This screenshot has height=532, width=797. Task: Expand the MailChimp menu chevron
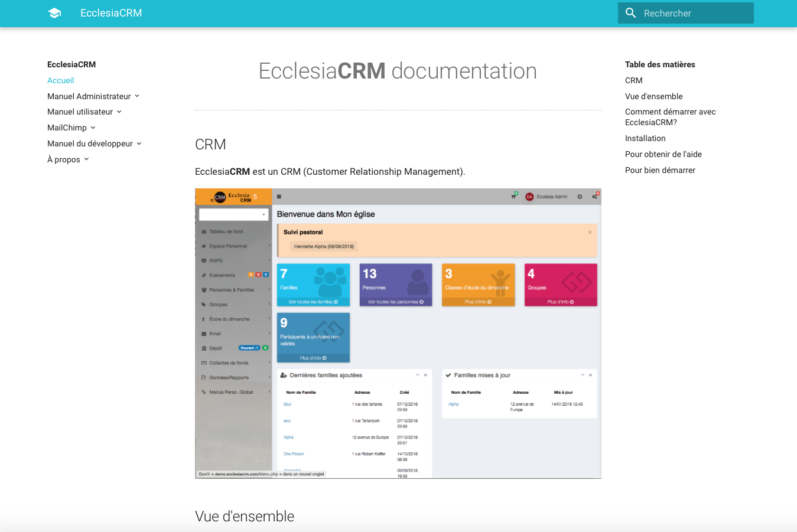[x=93, y=128]
